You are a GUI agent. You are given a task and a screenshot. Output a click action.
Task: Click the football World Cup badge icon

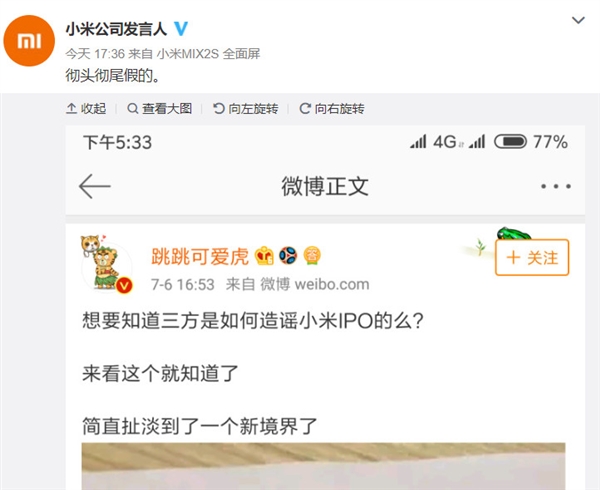pyautogui.click(x=288, y=256)
